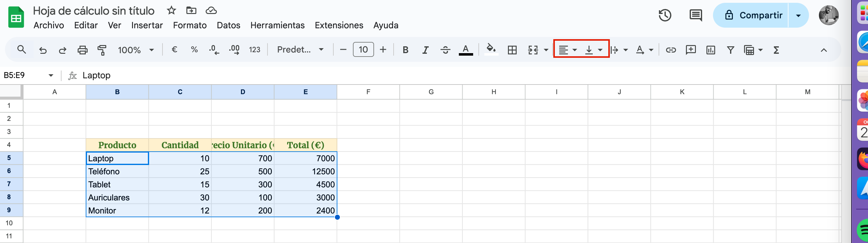Click the move to folder icon
This screenshot has width=868, height=243.
pyautogui.click(x=191, y=11)
